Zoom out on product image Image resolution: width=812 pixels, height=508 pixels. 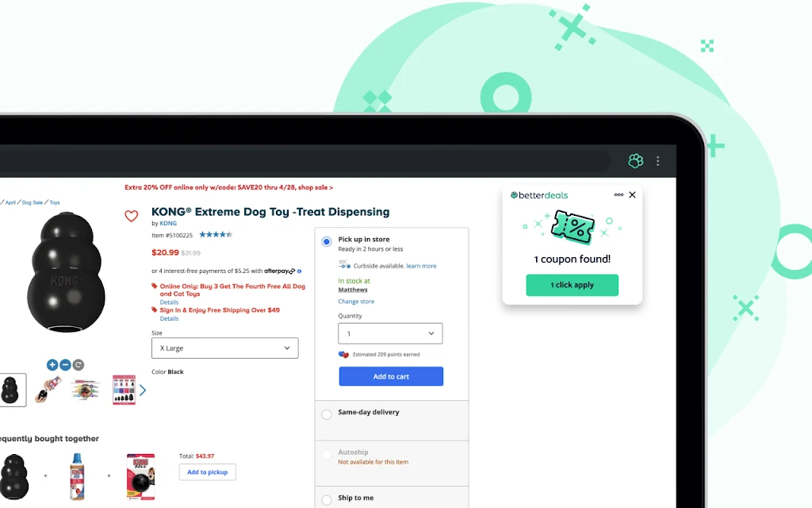pos(65,365)
